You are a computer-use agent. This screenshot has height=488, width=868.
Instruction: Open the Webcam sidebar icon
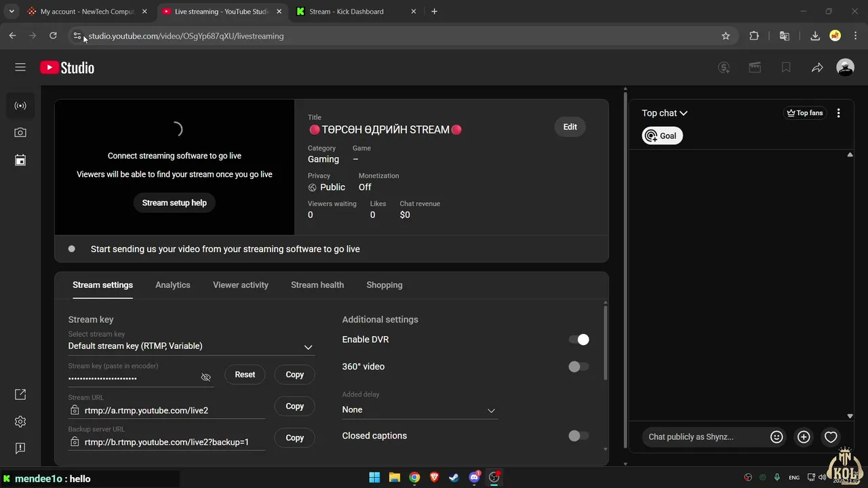click(x=20, y=133)
